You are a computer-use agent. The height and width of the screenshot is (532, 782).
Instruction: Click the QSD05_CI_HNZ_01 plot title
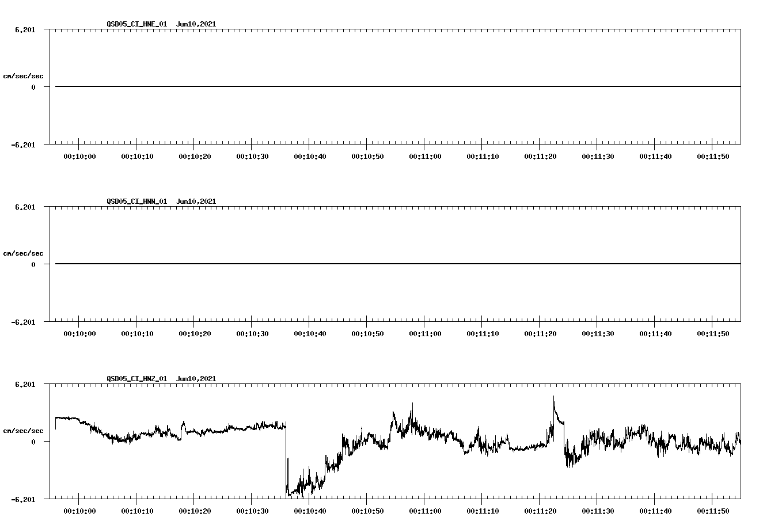[137, 379]
